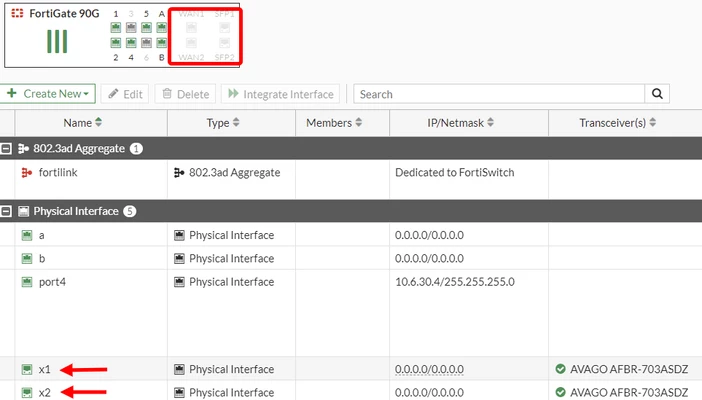Click the fortilink aggregate icon

(27, 172)
